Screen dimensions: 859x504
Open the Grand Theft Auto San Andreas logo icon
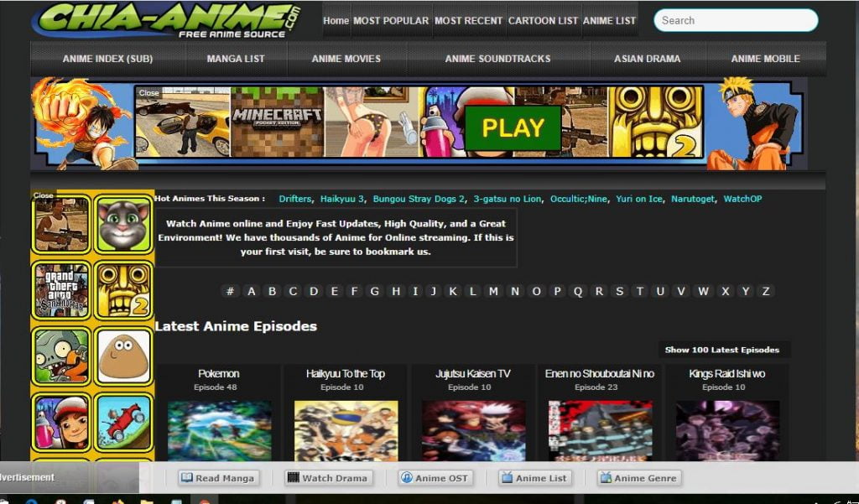[61, 290]
